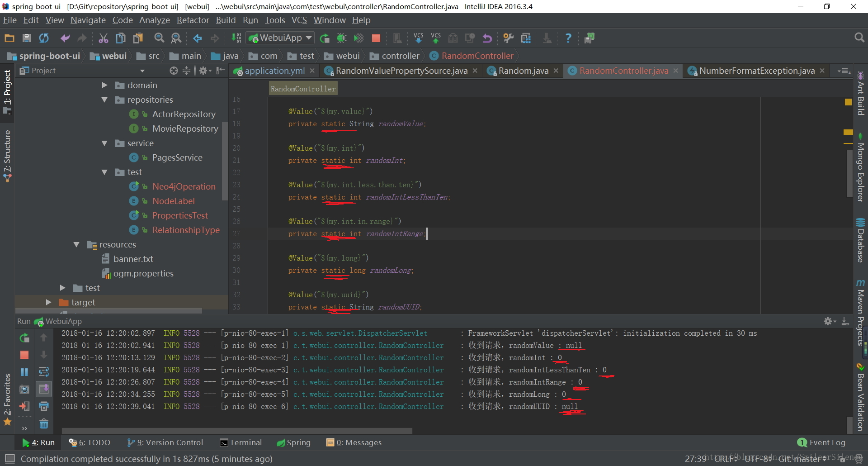Toggle tool window buttons at bottom-left corner

pyautogui.click(x=9, y=458)
